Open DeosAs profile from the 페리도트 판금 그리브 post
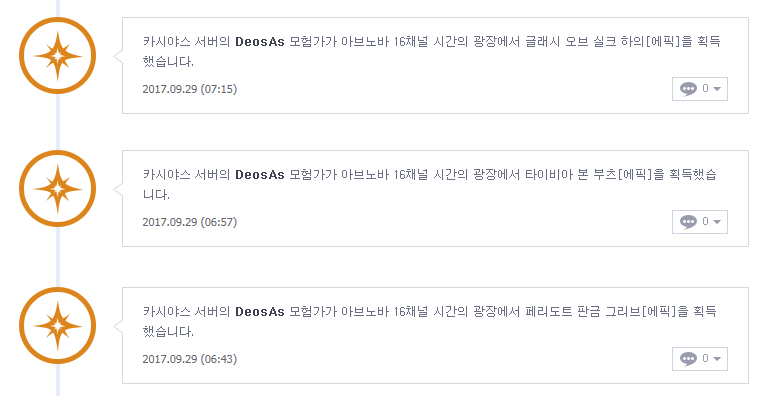Viewport: 770px width, 396px height. (x=260, y=311)
